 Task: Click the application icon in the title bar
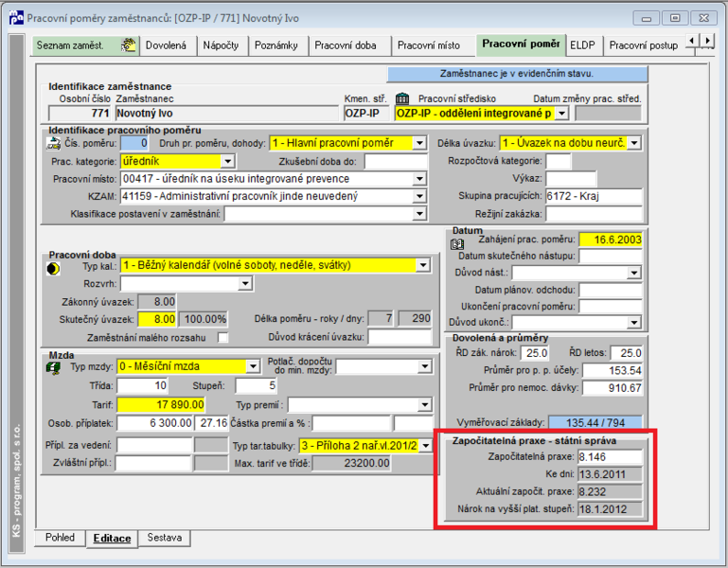point(16,18)
